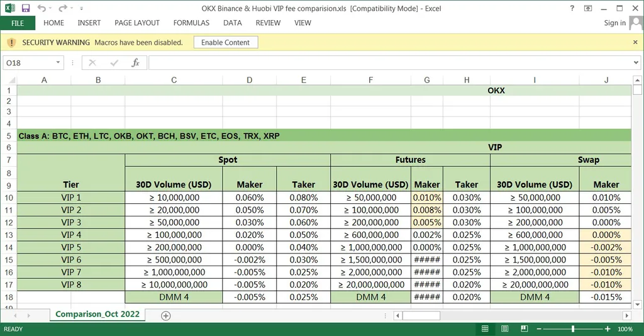
Task: Open the FORMULAS ribbon tab
Action: 191,23
